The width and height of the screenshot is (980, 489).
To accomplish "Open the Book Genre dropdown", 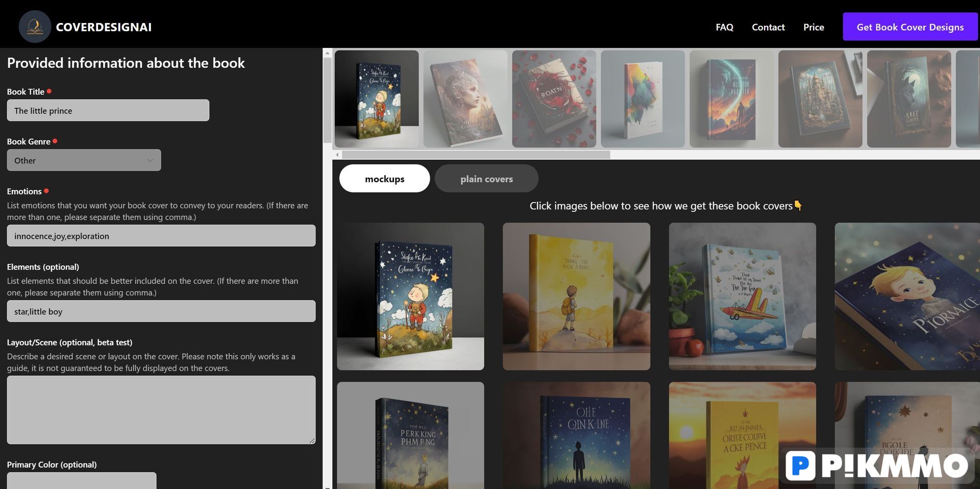I will 84,160.
